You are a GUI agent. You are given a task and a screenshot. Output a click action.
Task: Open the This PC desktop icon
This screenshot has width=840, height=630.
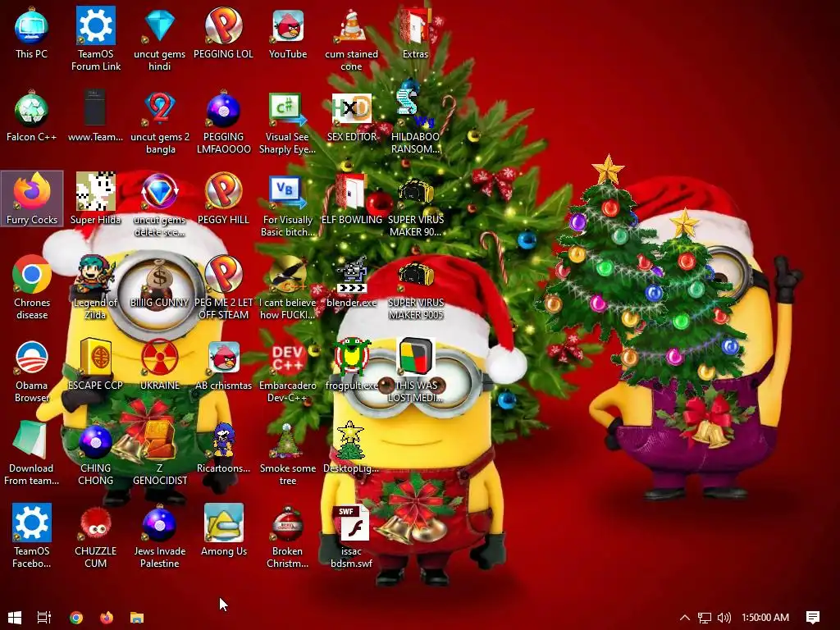[32, 33]
